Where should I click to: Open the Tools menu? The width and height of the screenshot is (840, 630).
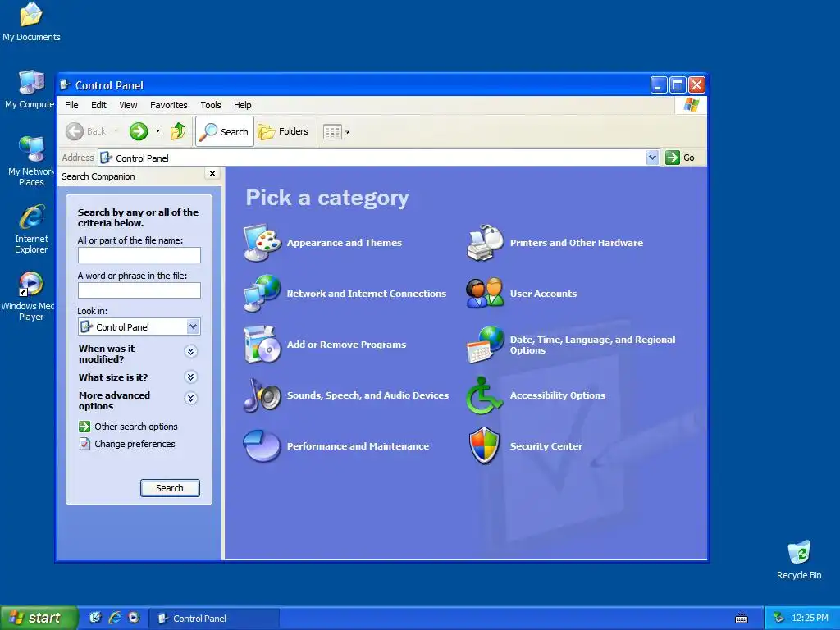coord(211,105)
